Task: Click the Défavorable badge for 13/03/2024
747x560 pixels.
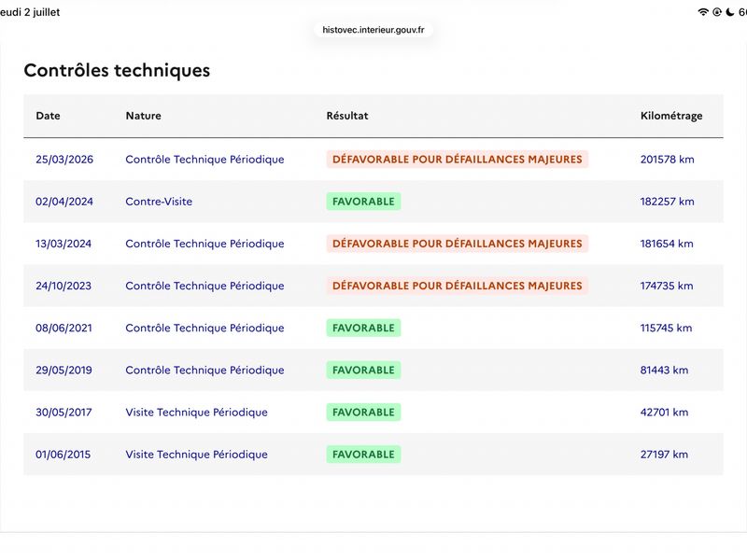Action: tap(458, 244)
